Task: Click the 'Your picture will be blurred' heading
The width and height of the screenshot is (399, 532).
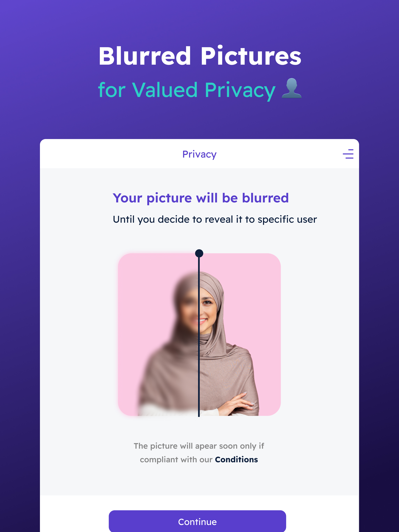Action: 200,198
